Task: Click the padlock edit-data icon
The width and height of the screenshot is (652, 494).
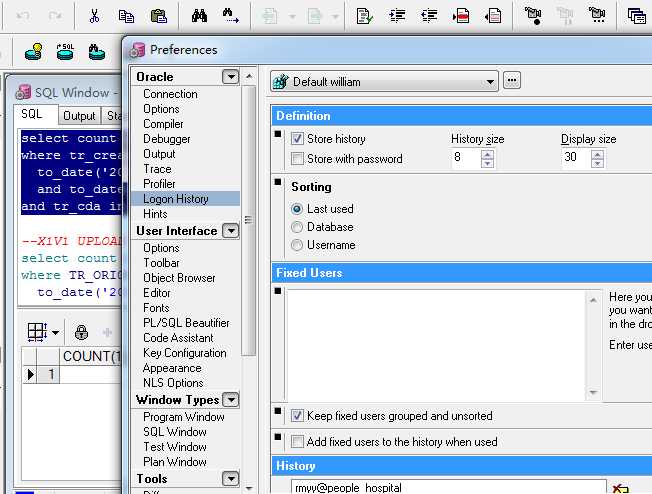Action: tap(81, 332)
